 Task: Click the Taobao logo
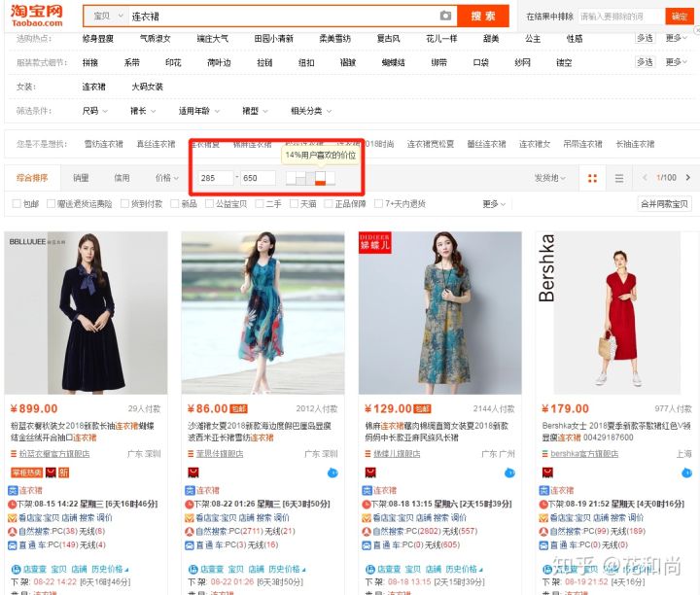pos(37,17)
